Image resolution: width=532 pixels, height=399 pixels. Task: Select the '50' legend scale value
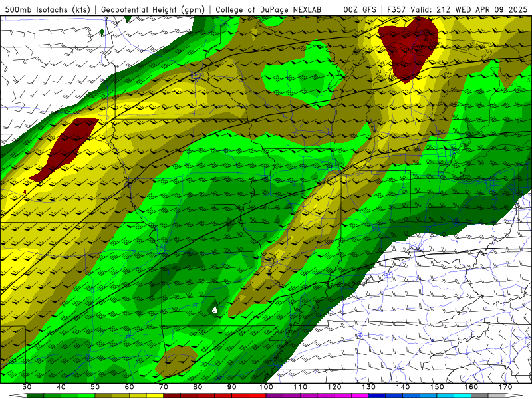[x=95, y=387]
